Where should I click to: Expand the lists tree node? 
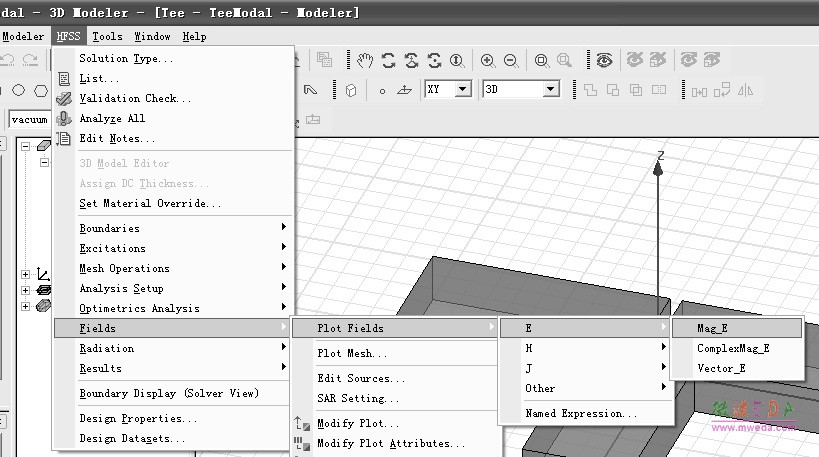point(25,306)
